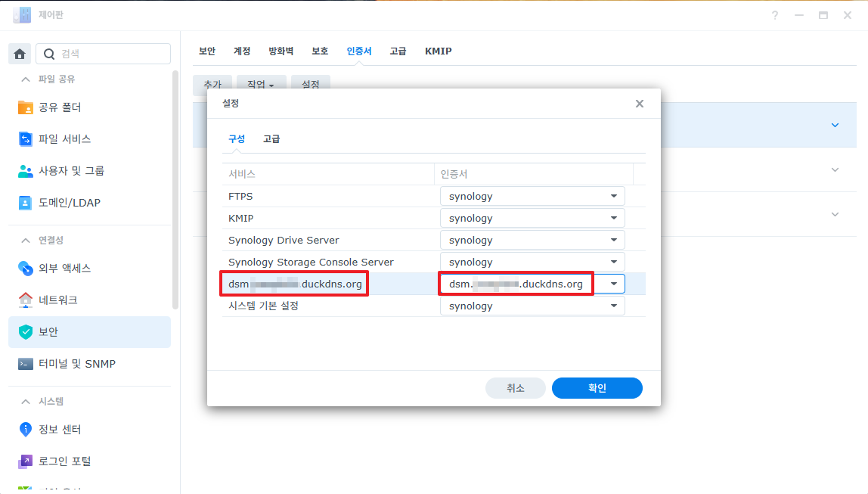Open Domain/LDAP icon in sidebar
The image size is (868, 494).
point(26,203)
